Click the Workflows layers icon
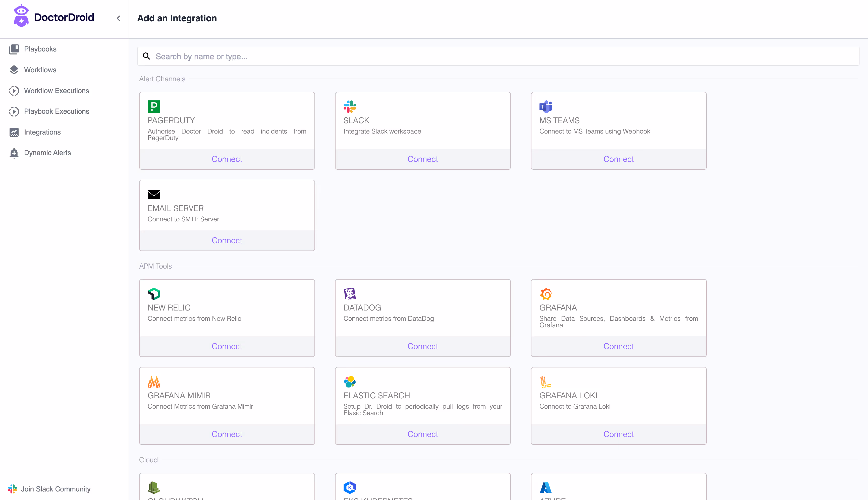This screenshot has width=868, height=500. coord(14,70)
